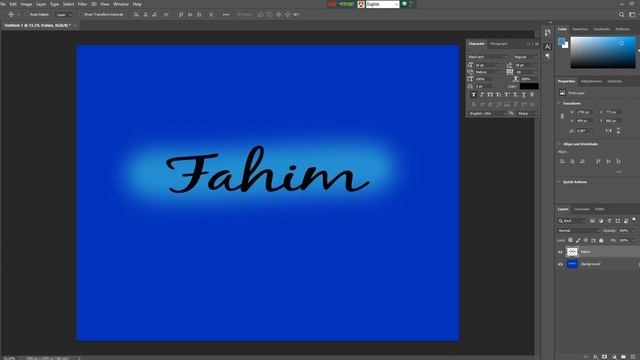
Task: Click the search magnifier icon at top right
Action: coord(621,14)
